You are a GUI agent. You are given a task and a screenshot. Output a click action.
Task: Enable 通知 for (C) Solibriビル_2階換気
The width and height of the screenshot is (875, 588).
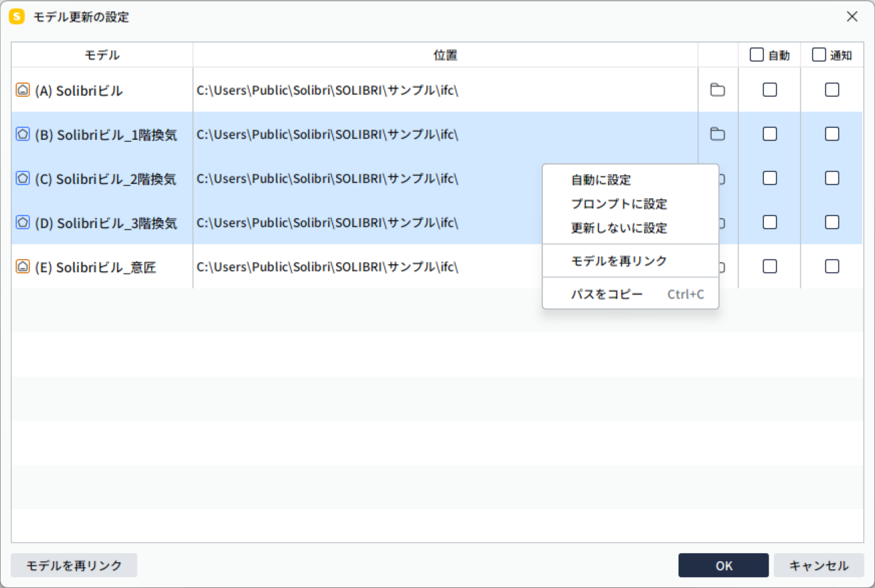point(832,178)
